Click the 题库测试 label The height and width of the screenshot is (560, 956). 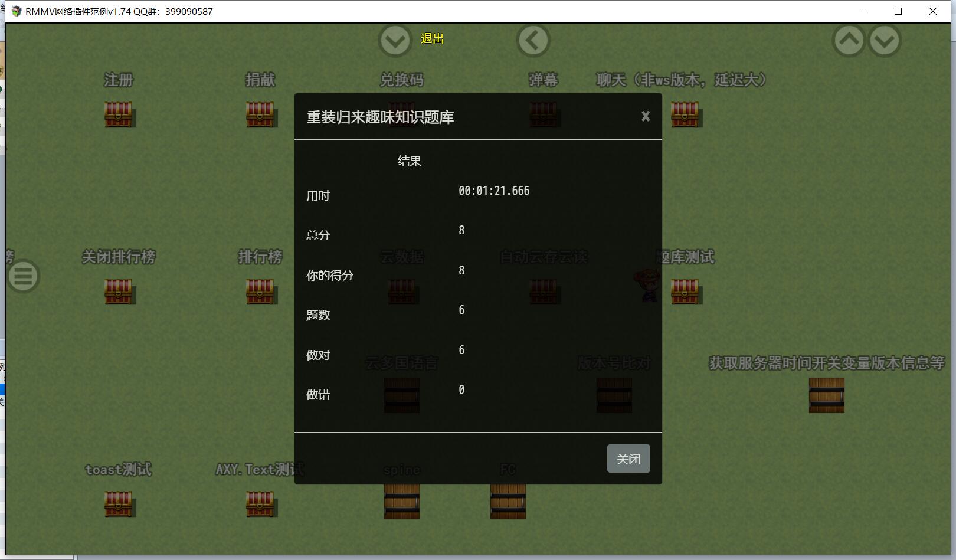click(685, 257)
